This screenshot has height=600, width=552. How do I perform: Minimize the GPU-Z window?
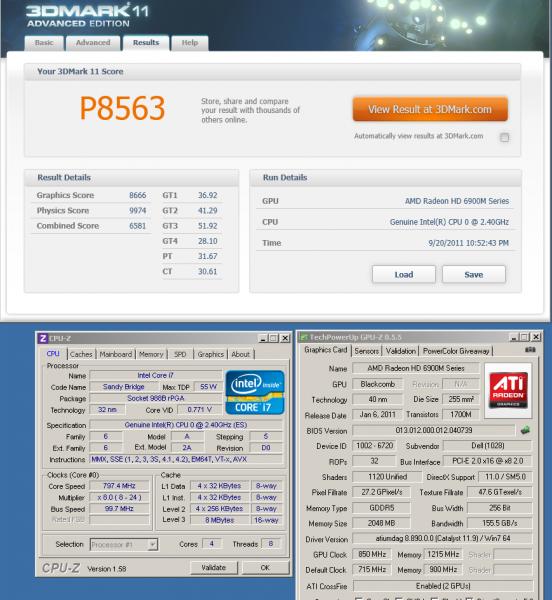pos(514,337)
